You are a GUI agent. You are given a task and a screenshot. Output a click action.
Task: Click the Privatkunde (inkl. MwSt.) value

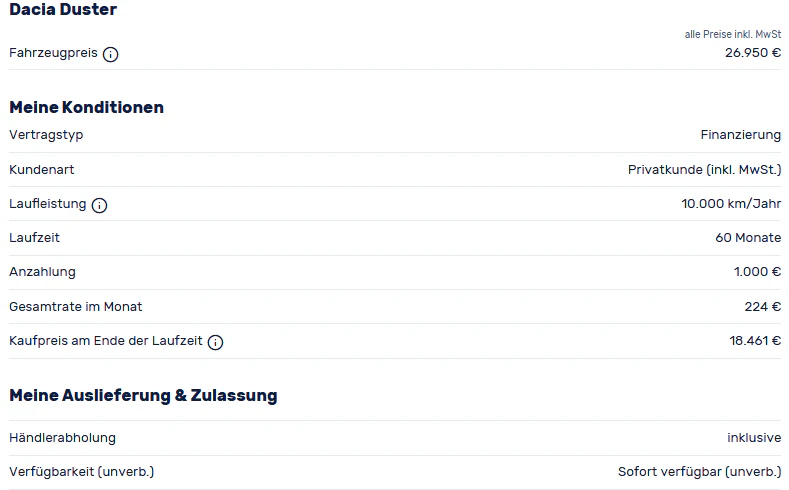704,170
